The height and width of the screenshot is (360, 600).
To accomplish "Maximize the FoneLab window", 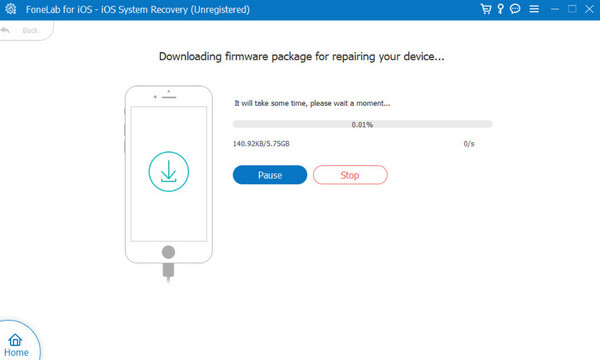I will pyautogui.click(x=572, y=9).
